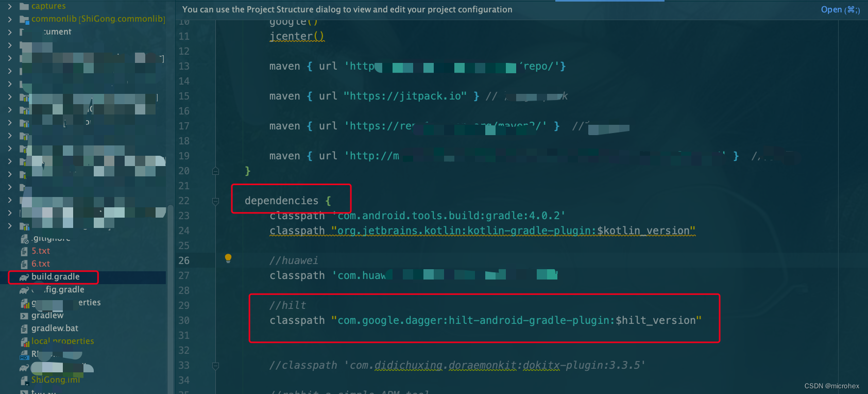Expand the captures folder chevron
This screenshot has width=868, height=394.
pos(10,6)
